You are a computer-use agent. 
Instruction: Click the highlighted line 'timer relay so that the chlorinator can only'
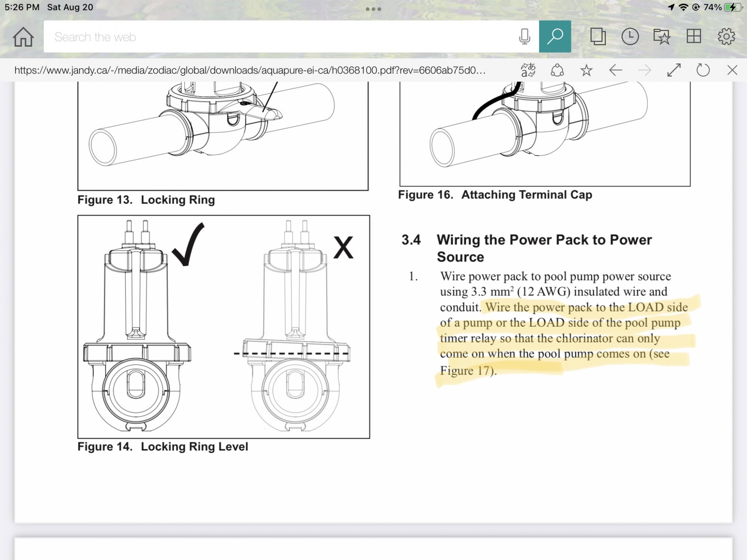(550, 338)
